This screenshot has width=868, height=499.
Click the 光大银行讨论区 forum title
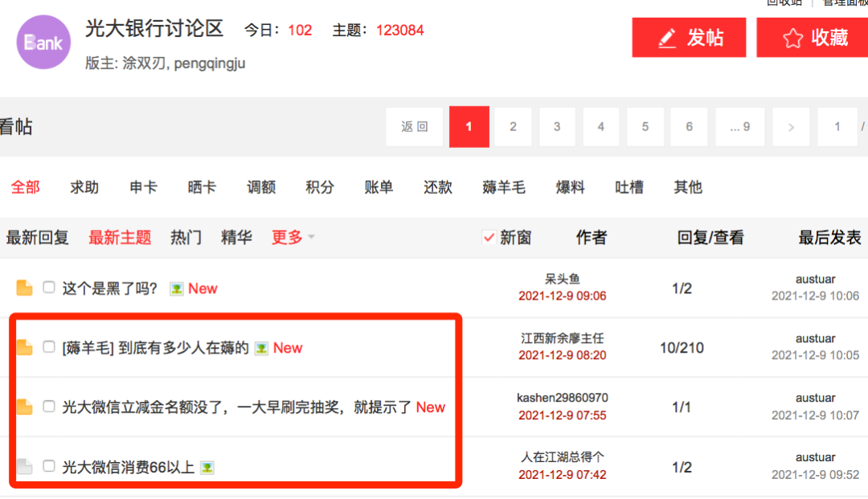(154, 29)
